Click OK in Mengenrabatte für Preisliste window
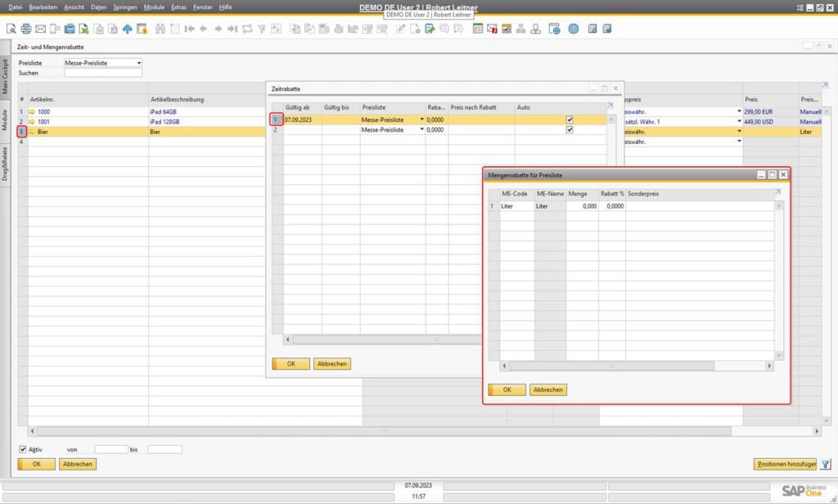838x504 pixels. 507,389
